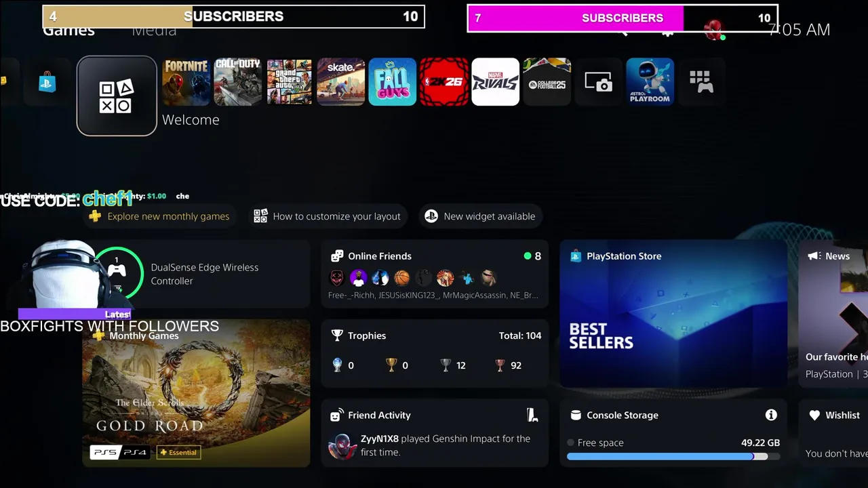Screen dimensions: 868x488
Task: Click the Friend Activity controller icon
Action: click(532, 415)
